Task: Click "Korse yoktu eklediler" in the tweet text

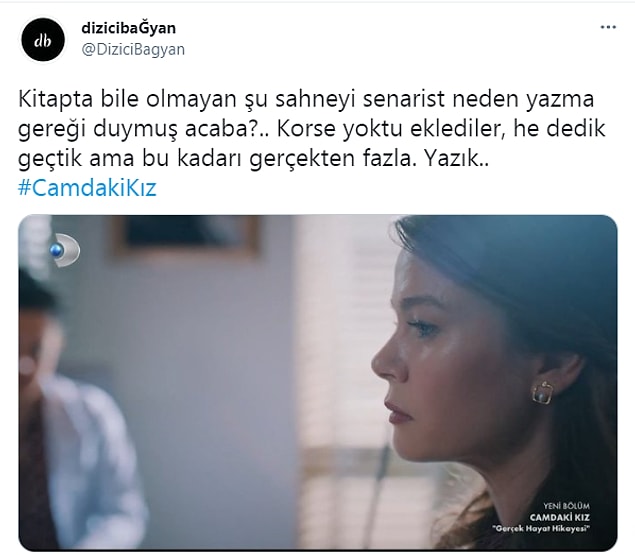Action: [391, 129]
